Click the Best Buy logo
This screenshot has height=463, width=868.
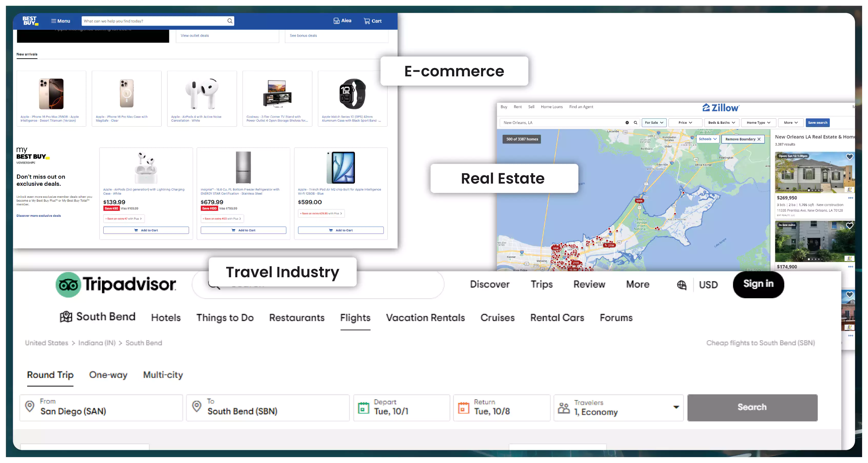tap(30, 21)
